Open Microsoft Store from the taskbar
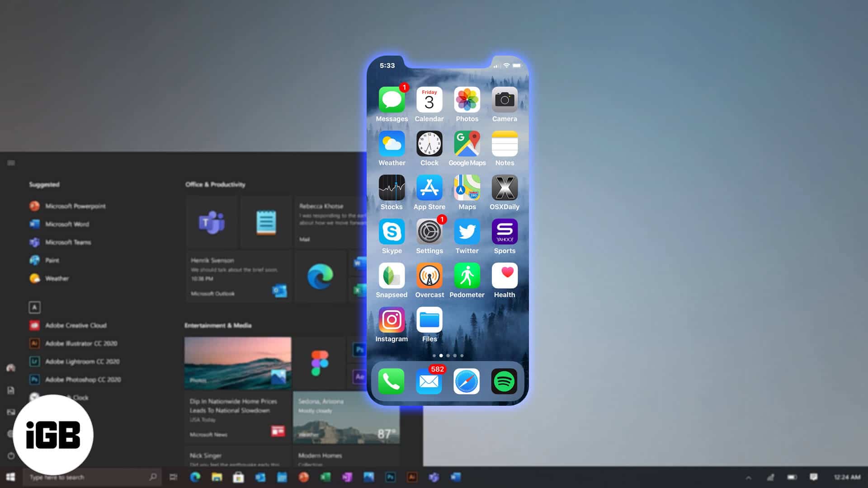 pos(238,477)
